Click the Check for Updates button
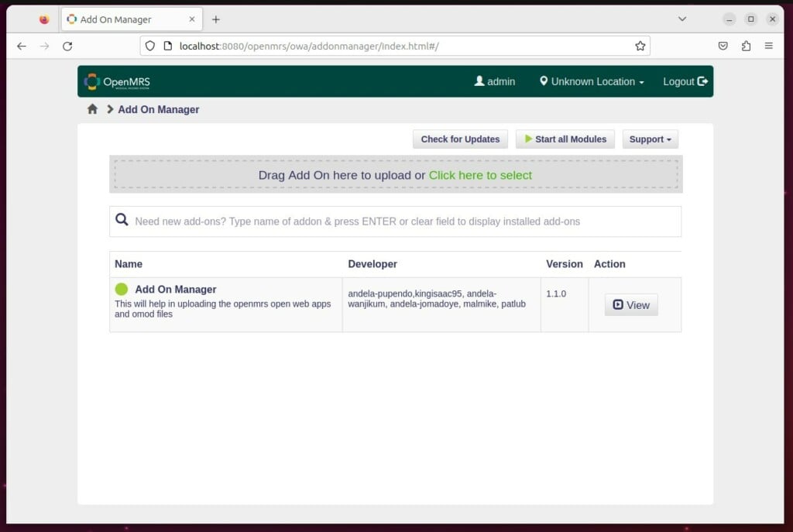 click(460, 139)
